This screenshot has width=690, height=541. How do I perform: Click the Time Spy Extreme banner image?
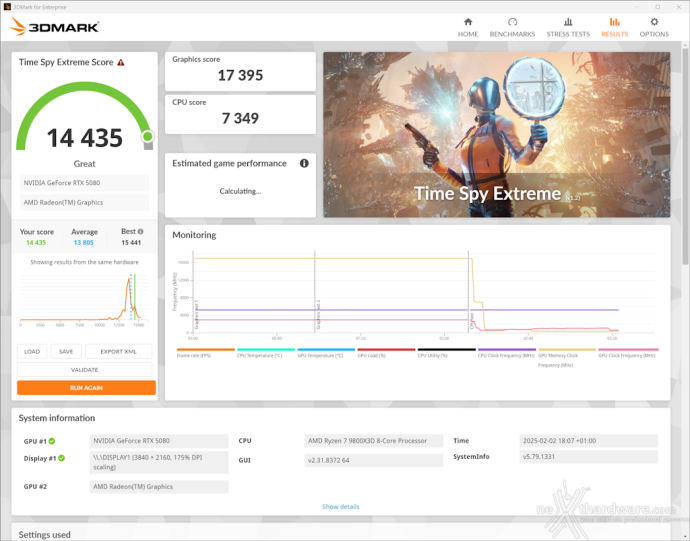pyautogui.click(x=497, y=135)
